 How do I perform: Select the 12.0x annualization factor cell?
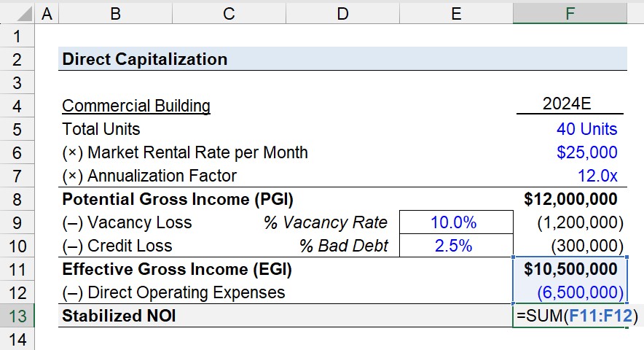pyautogui.click(x=570, y=176)
